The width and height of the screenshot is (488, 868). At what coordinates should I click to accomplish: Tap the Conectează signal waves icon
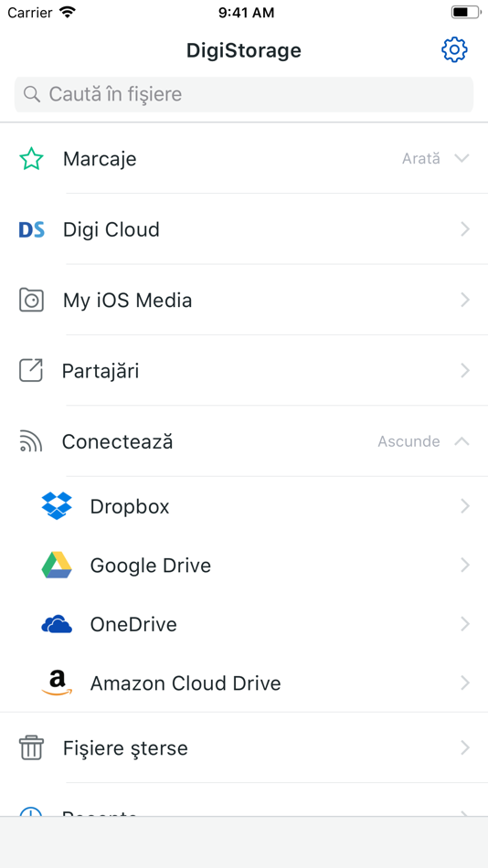point(31,441)
